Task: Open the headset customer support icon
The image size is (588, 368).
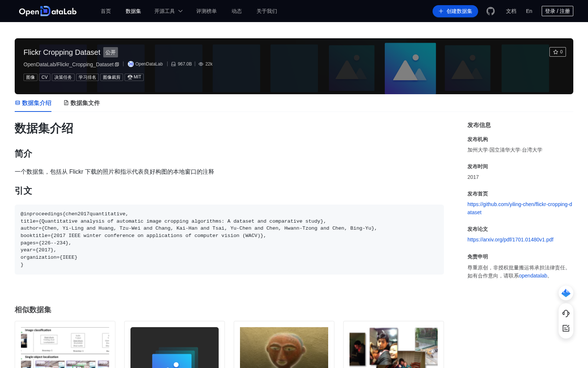Action: pyautogui.click(x=566, y=313)
